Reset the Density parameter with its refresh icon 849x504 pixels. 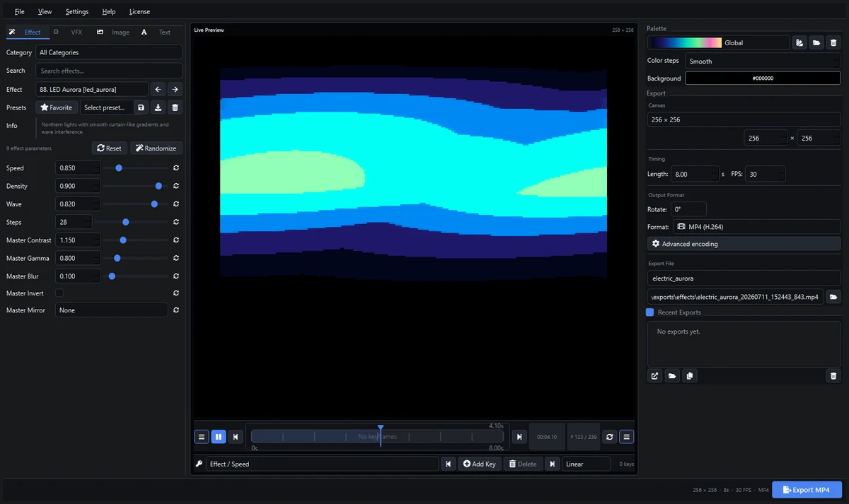pos(175,186)
